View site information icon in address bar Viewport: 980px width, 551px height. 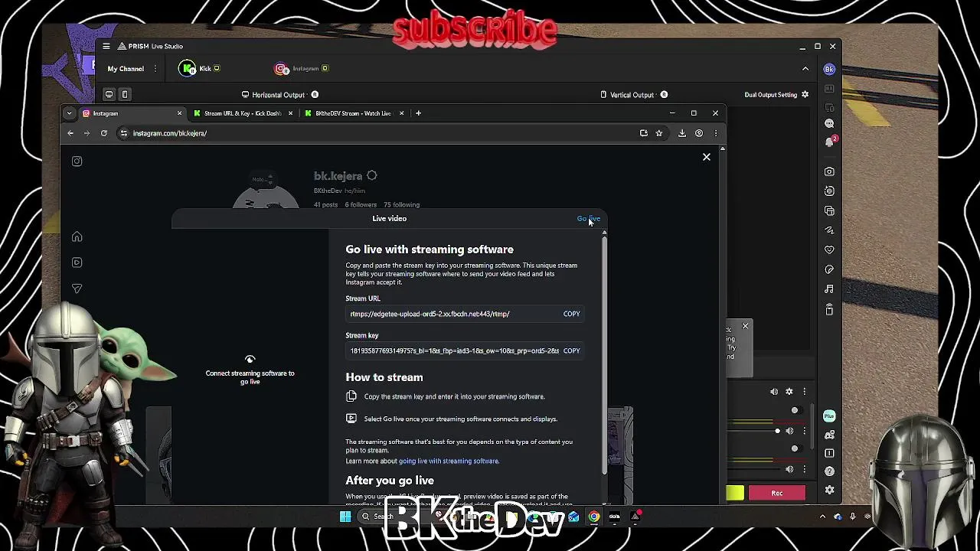pyautogui.click(x=123, y=133)
